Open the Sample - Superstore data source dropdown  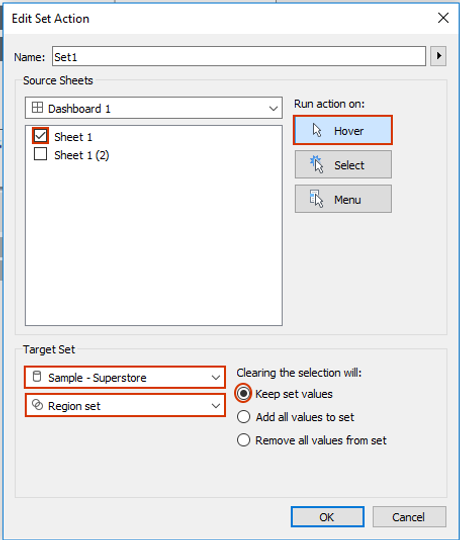click(x=125, y=377)
